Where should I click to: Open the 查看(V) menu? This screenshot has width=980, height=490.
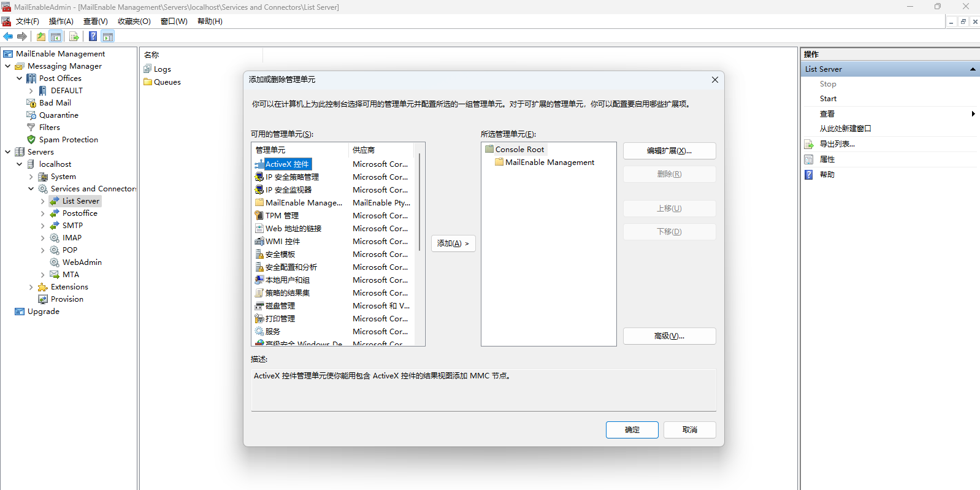[x=96, y=21]
